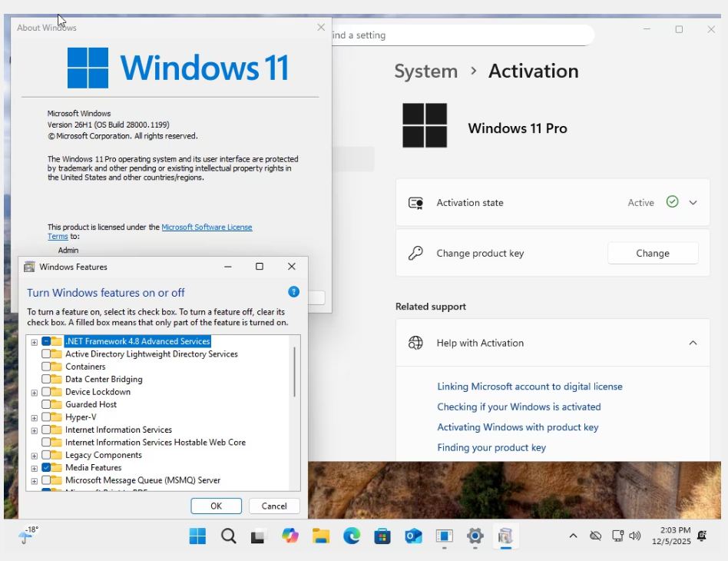Switch to Windows Features taskbar icon

tap(505, 536)
